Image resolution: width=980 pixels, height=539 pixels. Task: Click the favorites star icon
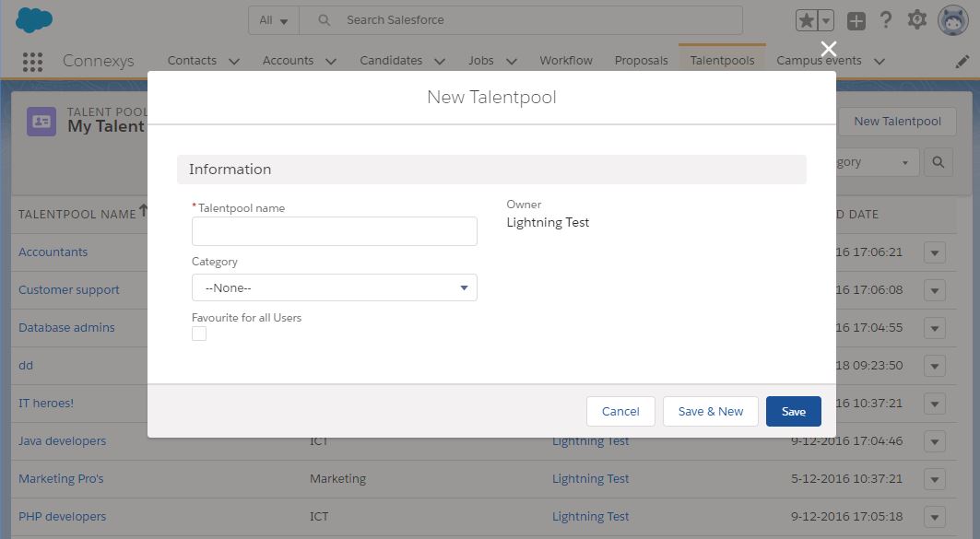click(x=807, y=20)
